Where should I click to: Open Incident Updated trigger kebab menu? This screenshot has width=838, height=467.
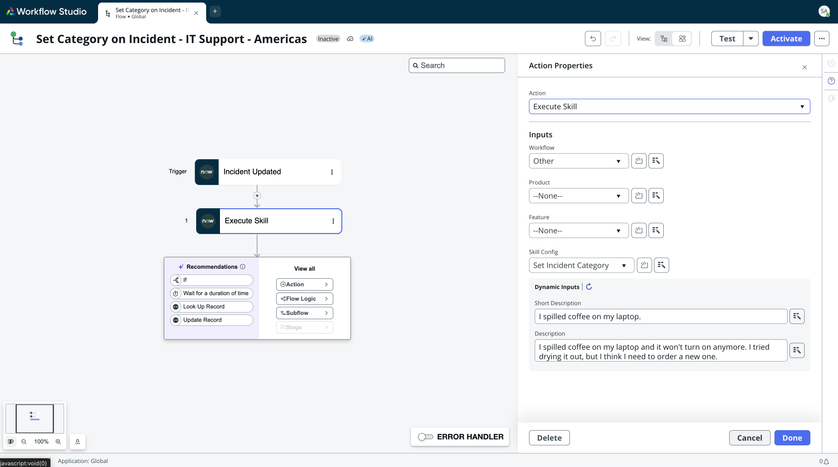[332, 172]
